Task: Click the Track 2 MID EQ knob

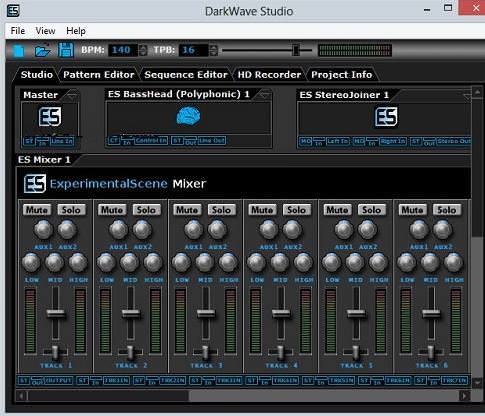Action: click(x=130, y=263)
